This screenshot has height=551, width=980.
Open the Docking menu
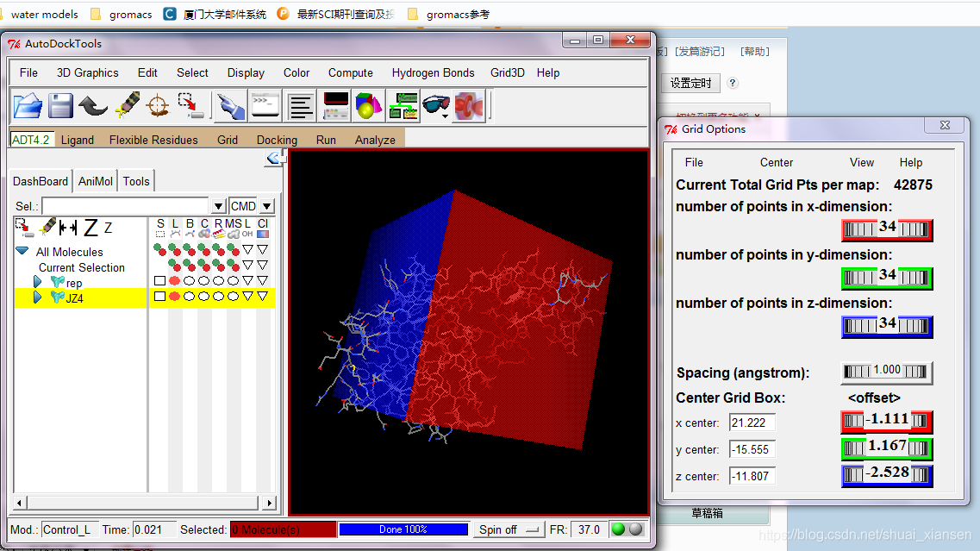pos(277,140)
